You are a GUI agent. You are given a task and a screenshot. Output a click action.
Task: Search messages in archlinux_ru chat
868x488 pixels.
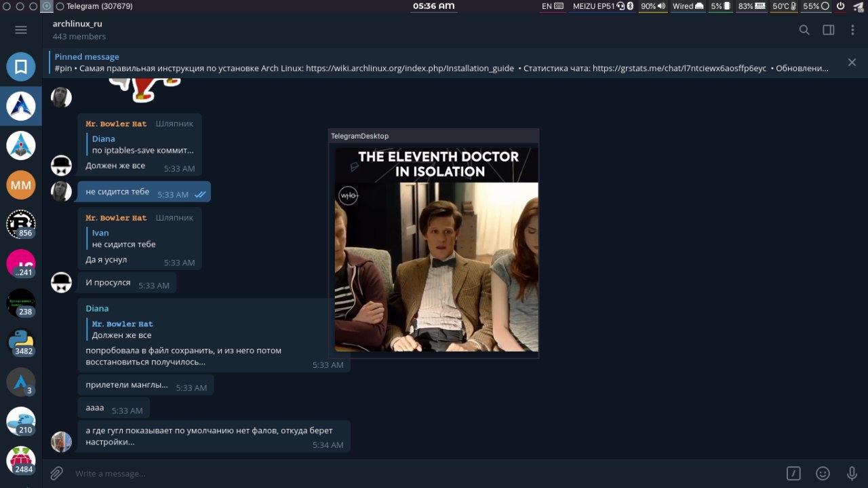coord(804,30)
